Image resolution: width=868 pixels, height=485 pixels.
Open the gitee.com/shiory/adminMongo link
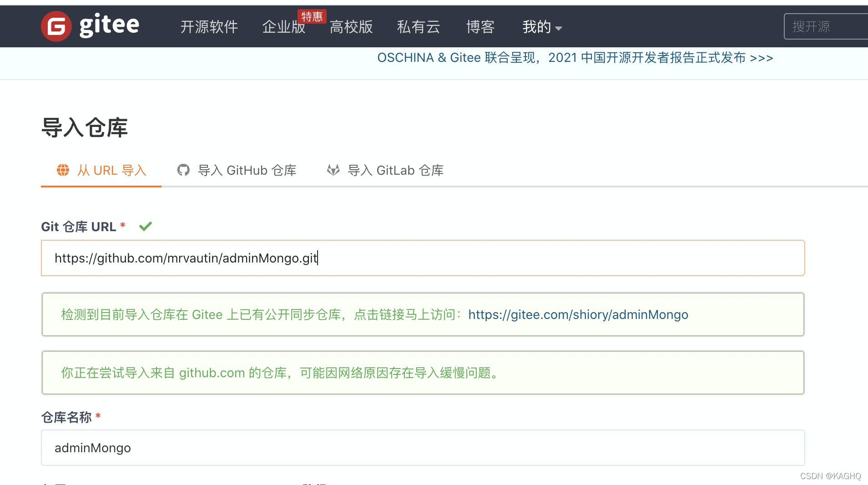coord(578,314)
